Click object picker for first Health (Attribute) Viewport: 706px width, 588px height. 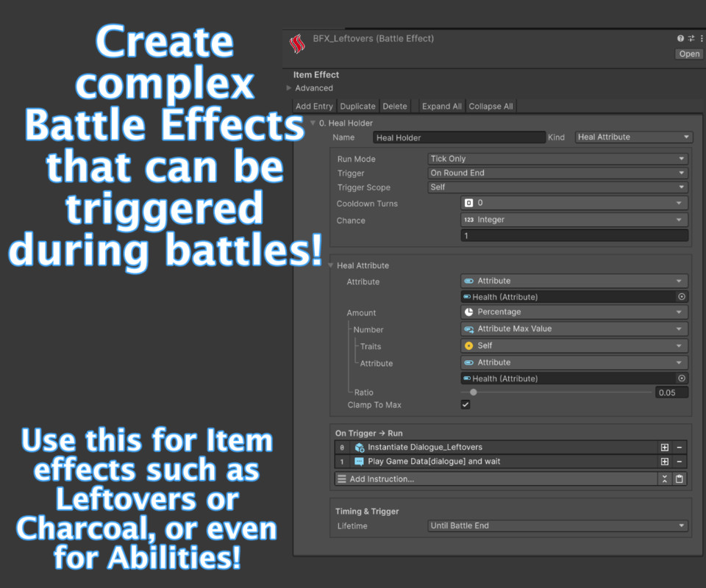(x=682, y=296)
